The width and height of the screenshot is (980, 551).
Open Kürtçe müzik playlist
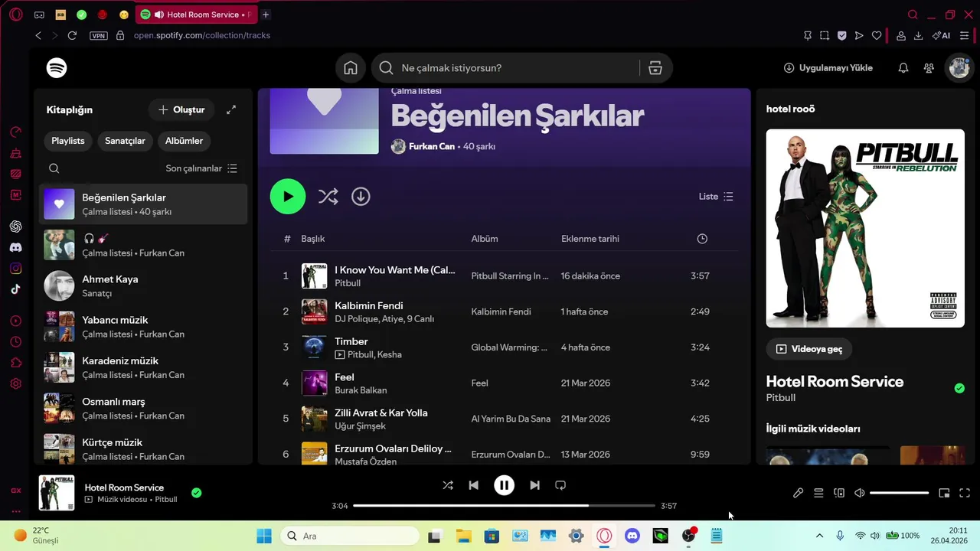click(x=143, y=448)
